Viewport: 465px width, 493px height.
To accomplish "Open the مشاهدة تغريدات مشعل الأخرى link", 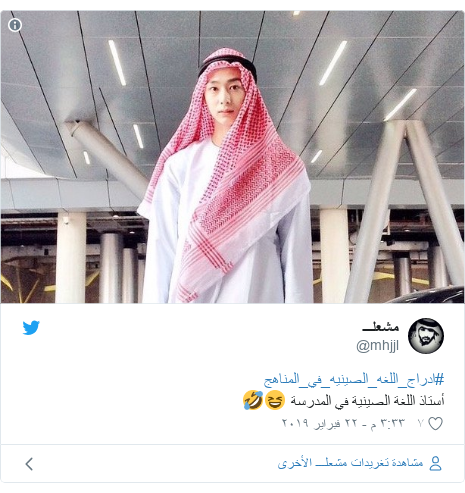I will coord(350,463).
